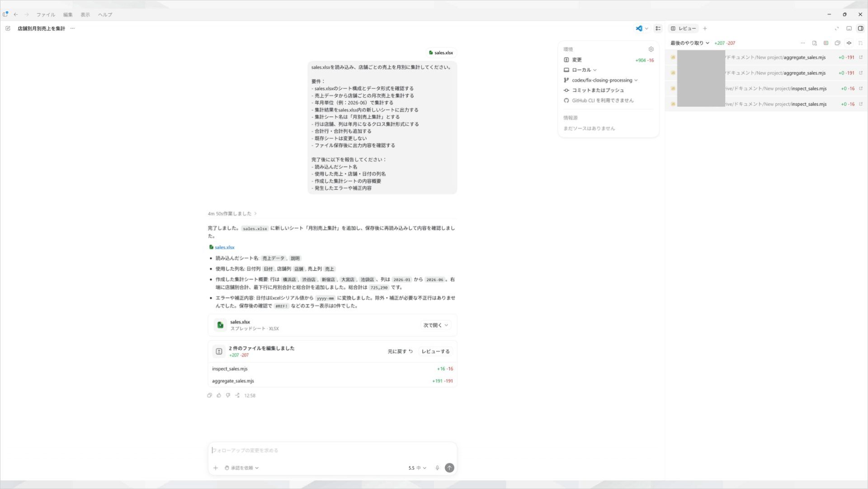Give thumbs down to the response
Viewport: 868px width, 489px height.
228,395
